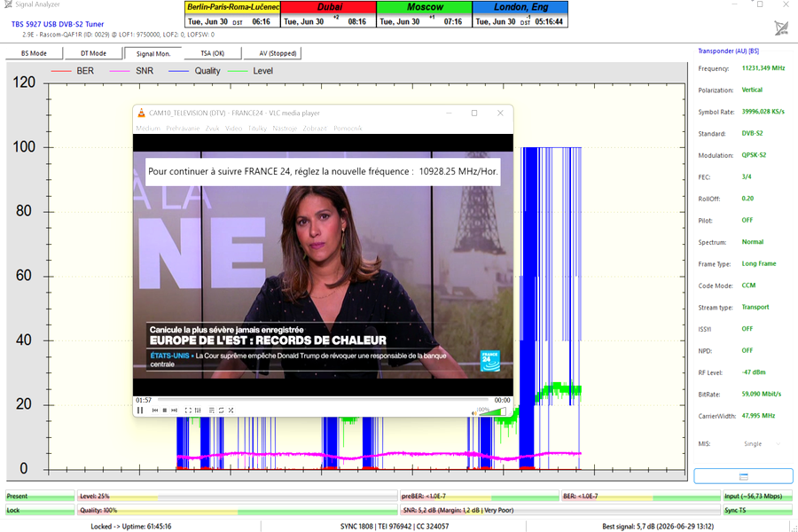Adjust the VLC volume slider
798x532 pixels.
(492, 411)
